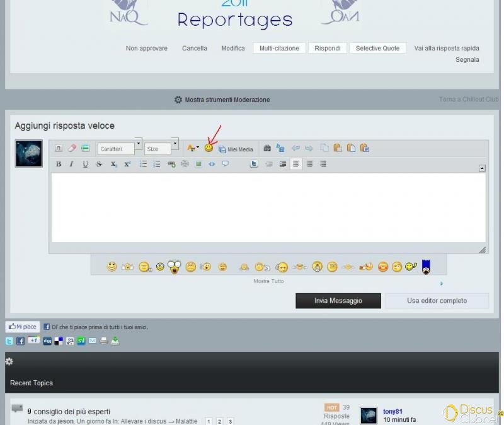Apply subscript formatting
Image resolution: width=504 pixels, height=425 pixels.
[113, 164]
